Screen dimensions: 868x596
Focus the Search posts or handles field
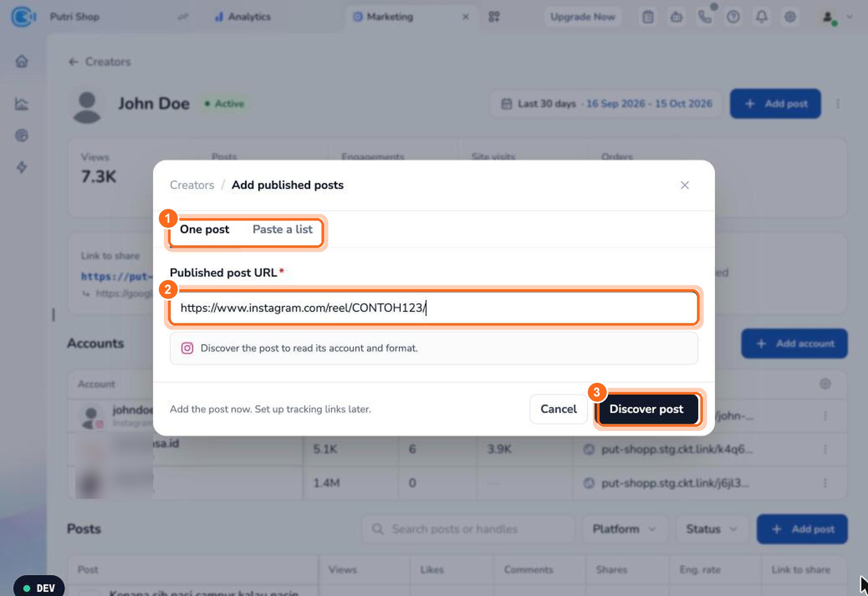[467, 529]
